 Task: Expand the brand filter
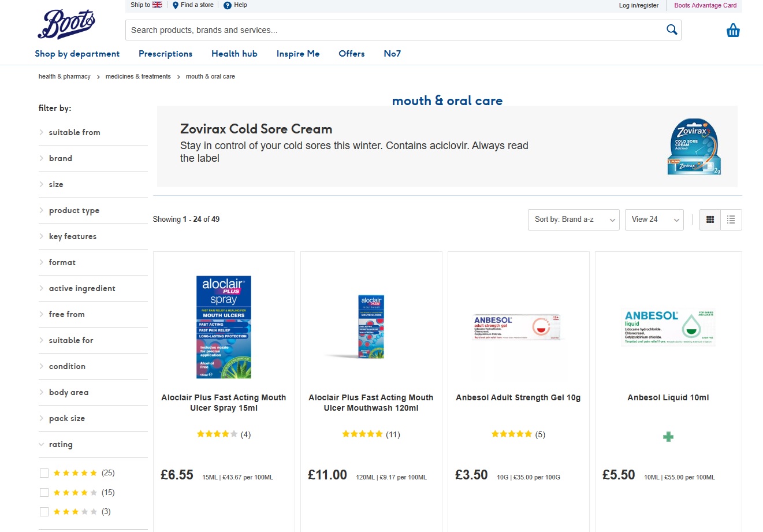click(x=61, y=158)
